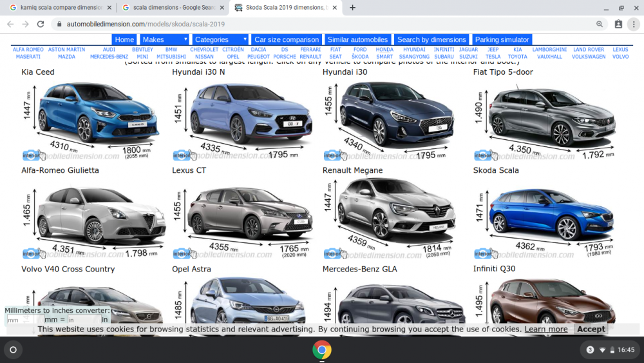Select the Opel Astra car image
Screen dimensions: 644x363
248,300
